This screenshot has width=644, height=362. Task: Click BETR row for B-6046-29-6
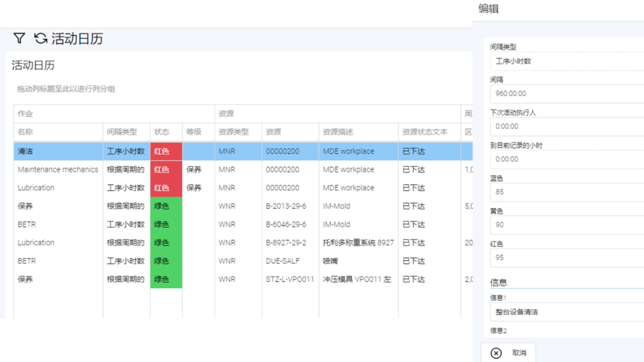(243, 224)
